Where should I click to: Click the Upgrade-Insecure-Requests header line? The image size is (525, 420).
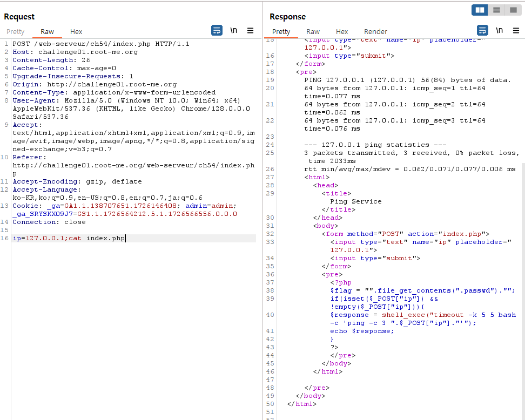click(x=73, y=76)
